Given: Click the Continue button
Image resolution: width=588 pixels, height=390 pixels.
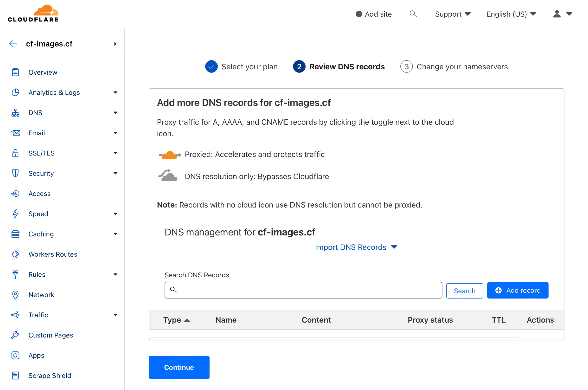Looking at the screenshot, I should click(179, 367).
